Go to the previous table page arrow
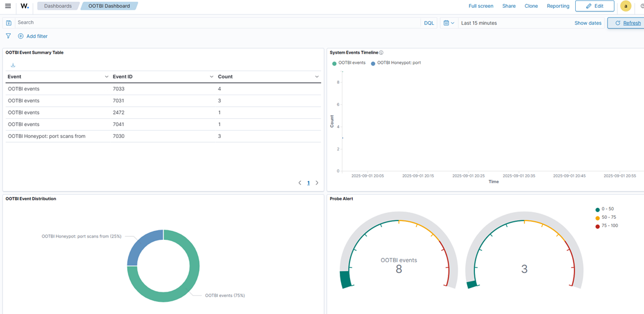This screenshot has width=644, height=314. [x=300, y=183]
